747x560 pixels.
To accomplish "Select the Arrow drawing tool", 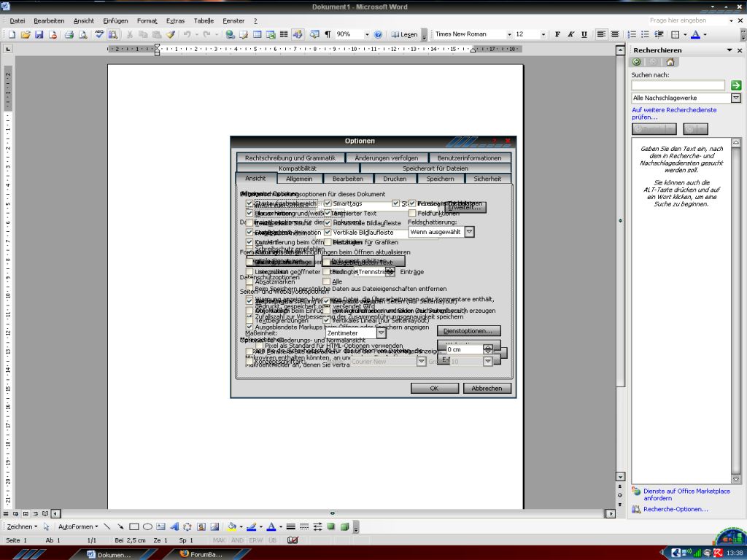I will pos(120,526).
